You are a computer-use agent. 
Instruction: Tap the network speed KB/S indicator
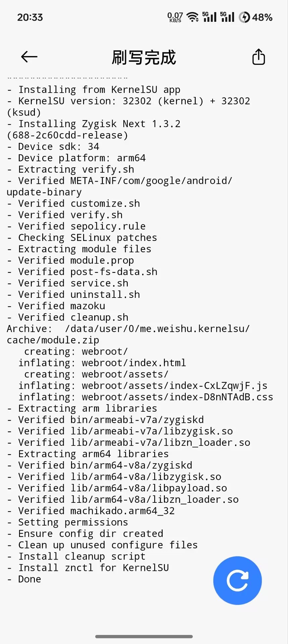pyautogui.click(x=175, y=17)
